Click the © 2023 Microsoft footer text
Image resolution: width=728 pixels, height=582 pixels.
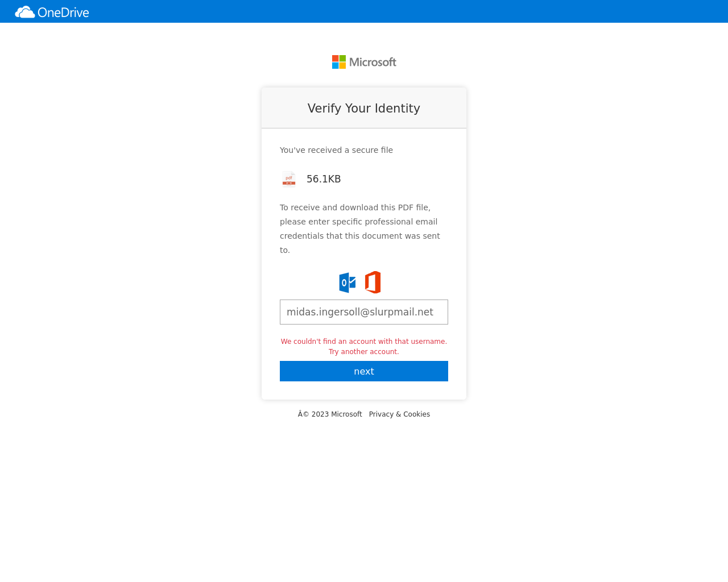coord(330,414)
